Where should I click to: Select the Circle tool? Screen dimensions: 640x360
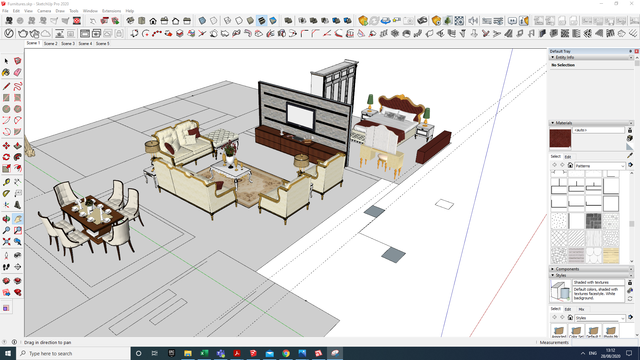point(6,109)
